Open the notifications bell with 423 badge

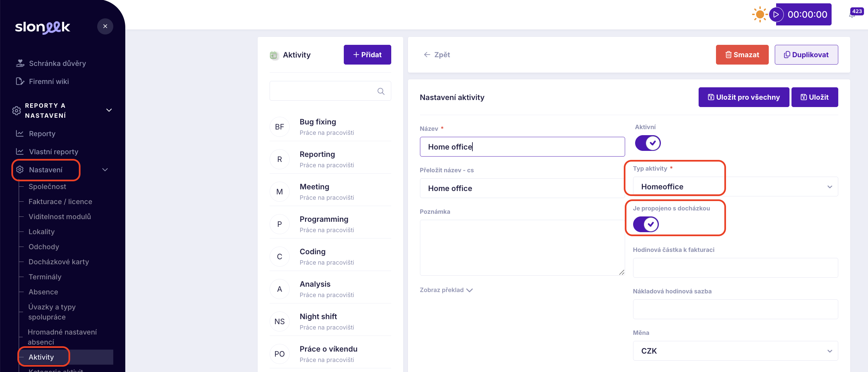tap(852, 15)
